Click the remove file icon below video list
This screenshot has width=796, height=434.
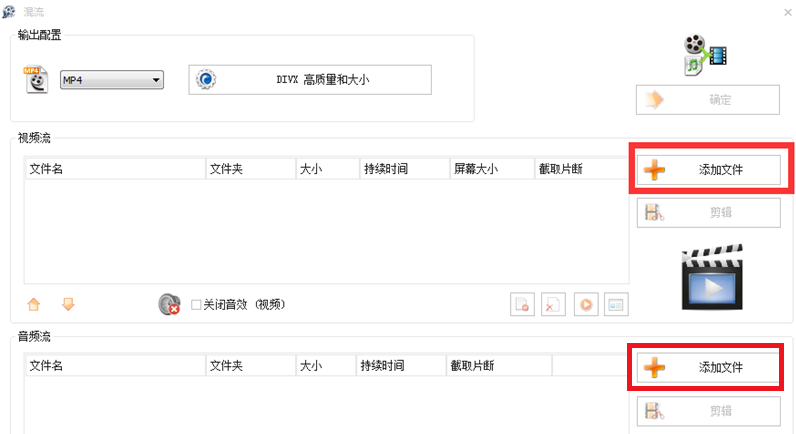coord(521,306)
